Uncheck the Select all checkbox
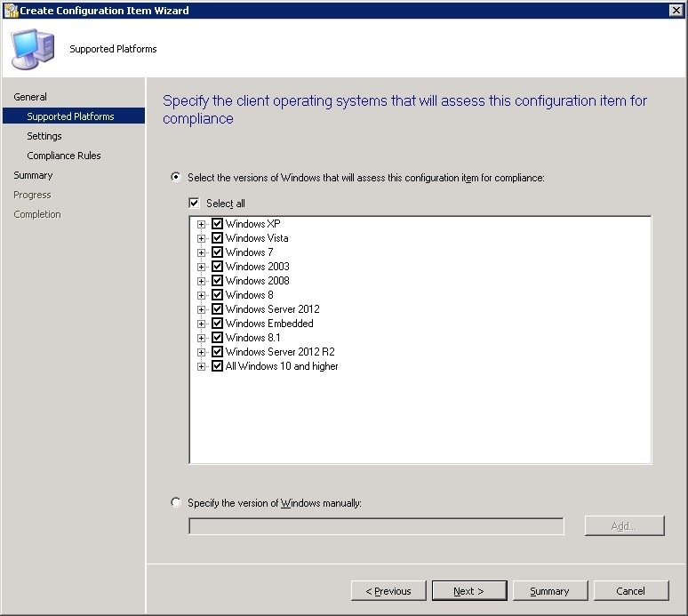 194,203
